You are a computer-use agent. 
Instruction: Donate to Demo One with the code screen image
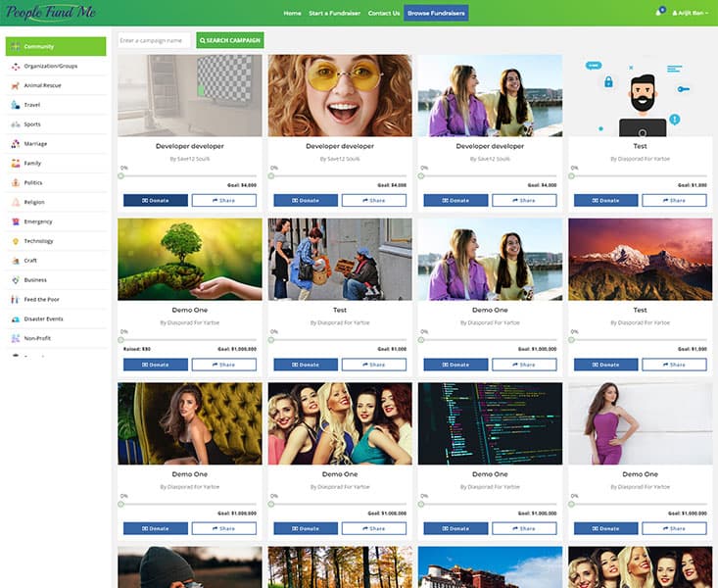[x=455, y=528]
